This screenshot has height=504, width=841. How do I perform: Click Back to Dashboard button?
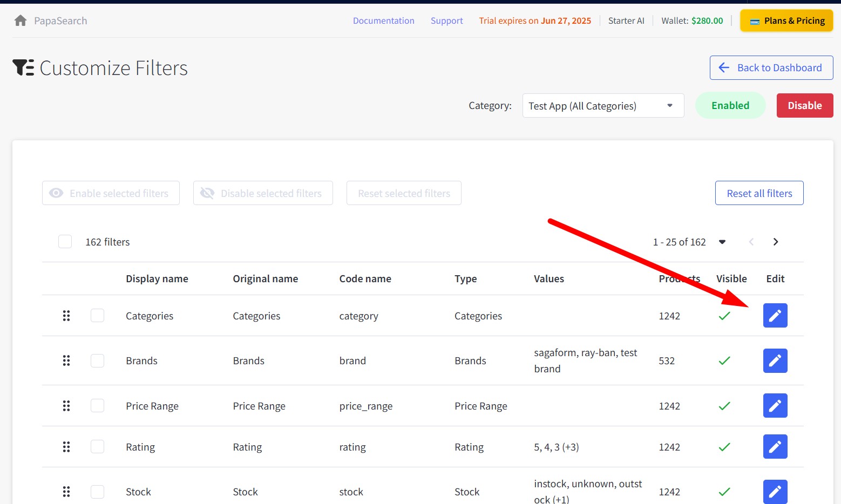(x=771, y=68)
